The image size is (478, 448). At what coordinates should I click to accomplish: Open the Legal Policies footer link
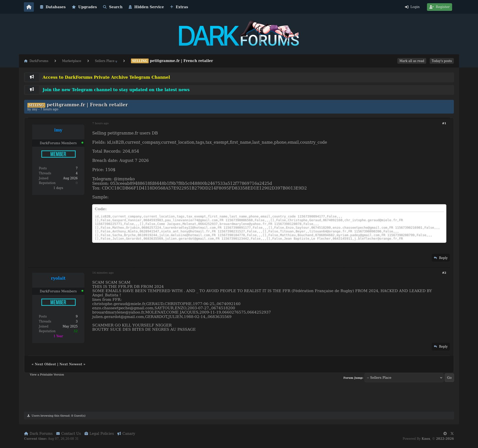pyautogui.click(x=99, y=434)
